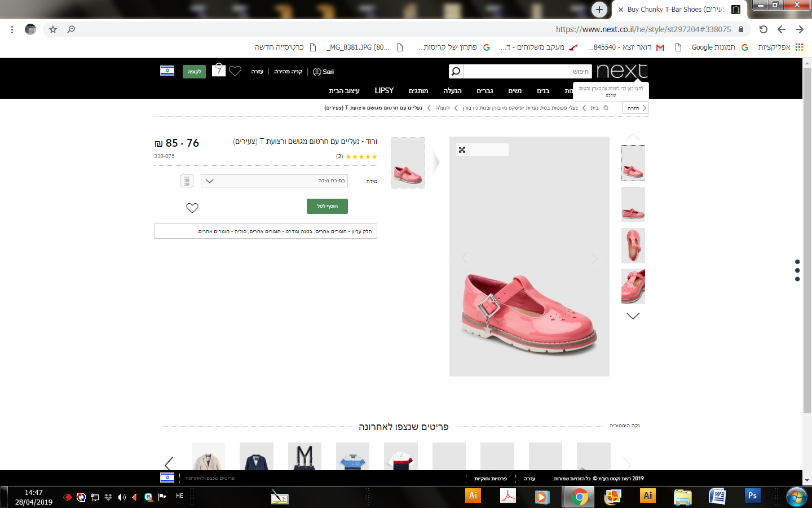Image resolution: width=812 pixels, height=508 pixels.
Task: Open Microsoft Word from the taskbar
Action: pos(717,496)
